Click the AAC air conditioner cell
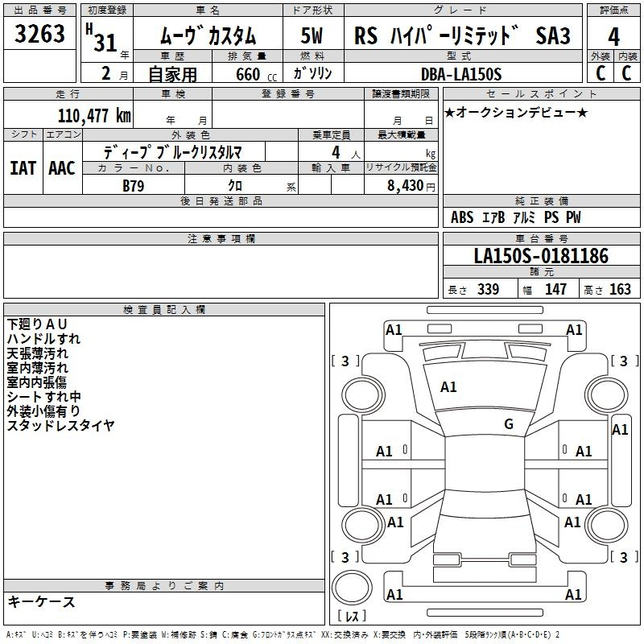The width and height of the screenshot is (644, 644). pyautogui.click(x=62, y=167)
